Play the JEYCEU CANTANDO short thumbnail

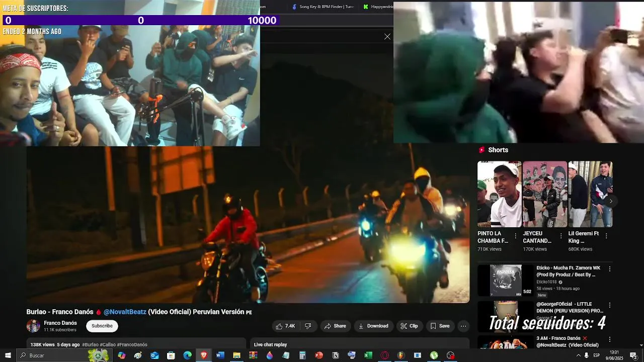point(545,194)
